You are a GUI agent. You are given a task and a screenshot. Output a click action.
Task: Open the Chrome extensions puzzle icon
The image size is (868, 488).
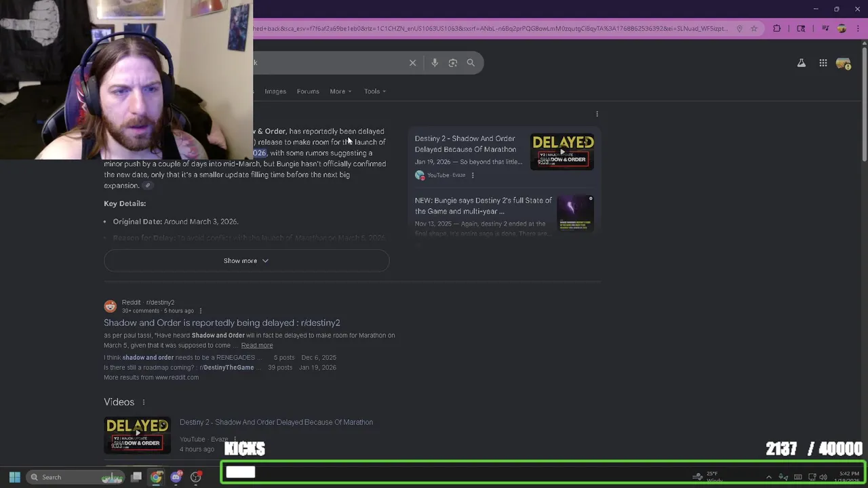pos(777,28)
